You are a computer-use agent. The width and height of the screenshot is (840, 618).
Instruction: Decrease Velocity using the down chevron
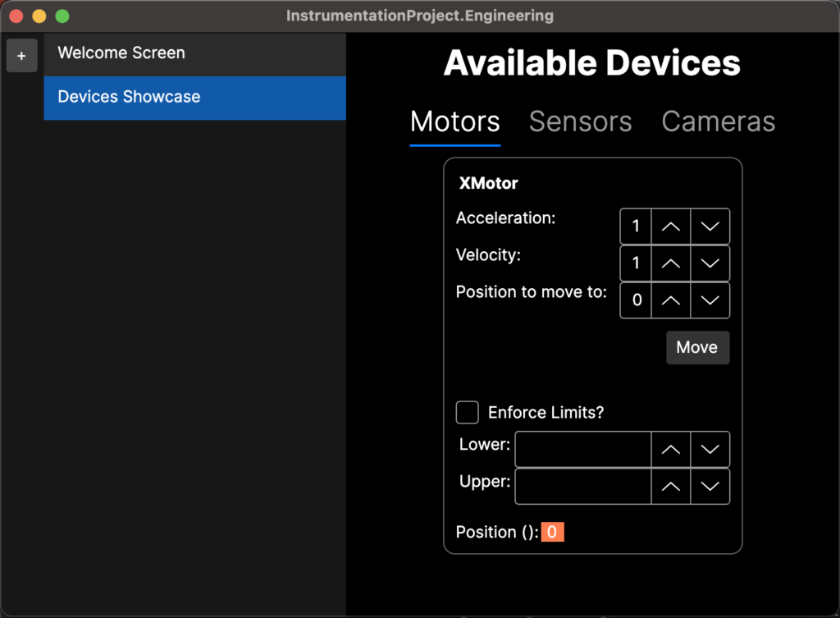pos(710,263)
